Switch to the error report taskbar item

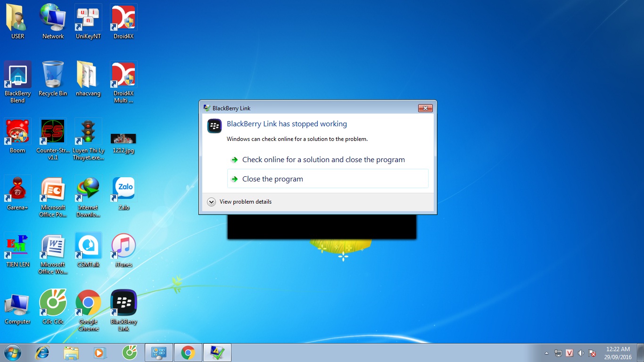(x=217, y=353)
